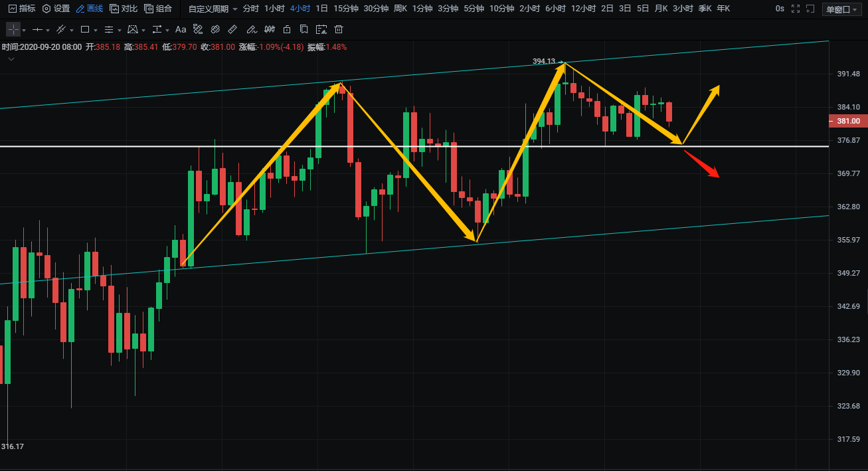Open the 自定义周期 custom period dropdown
Image resolution: width=868 pixels, height=471 pixels.
pos(213,9)
